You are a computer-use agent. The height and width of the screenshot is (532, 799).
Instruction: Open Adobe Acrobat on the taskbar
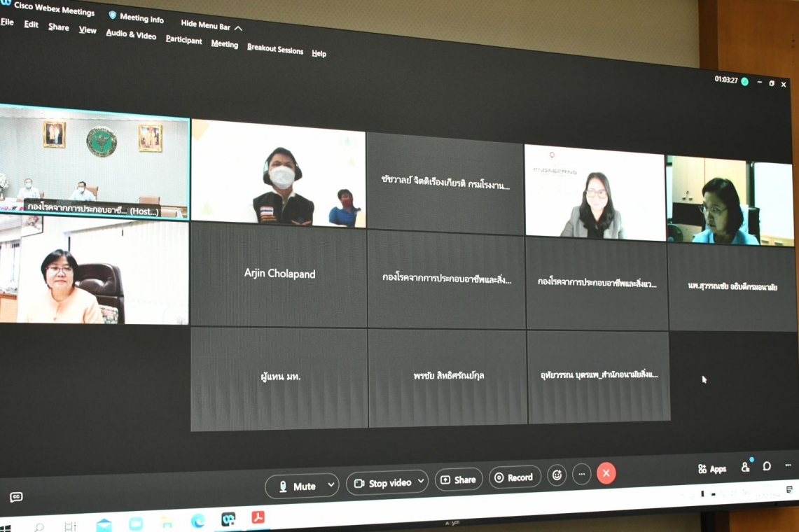[258, 517]
